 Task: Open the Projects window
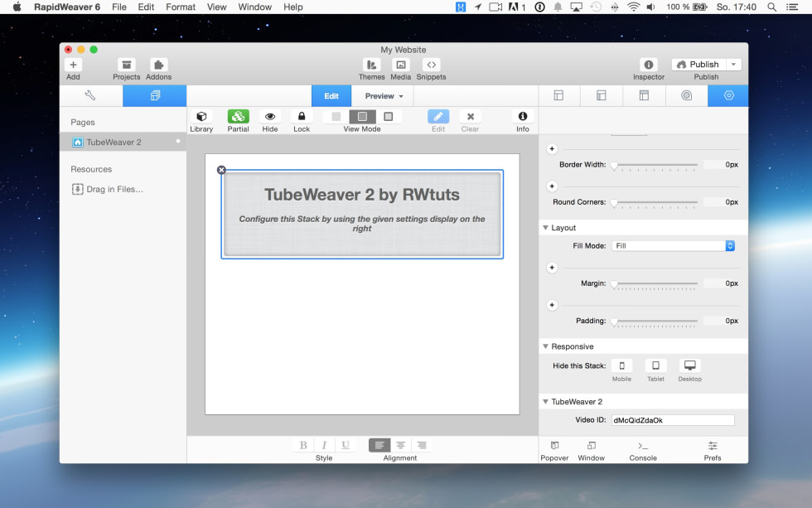[x=126, y=65]
